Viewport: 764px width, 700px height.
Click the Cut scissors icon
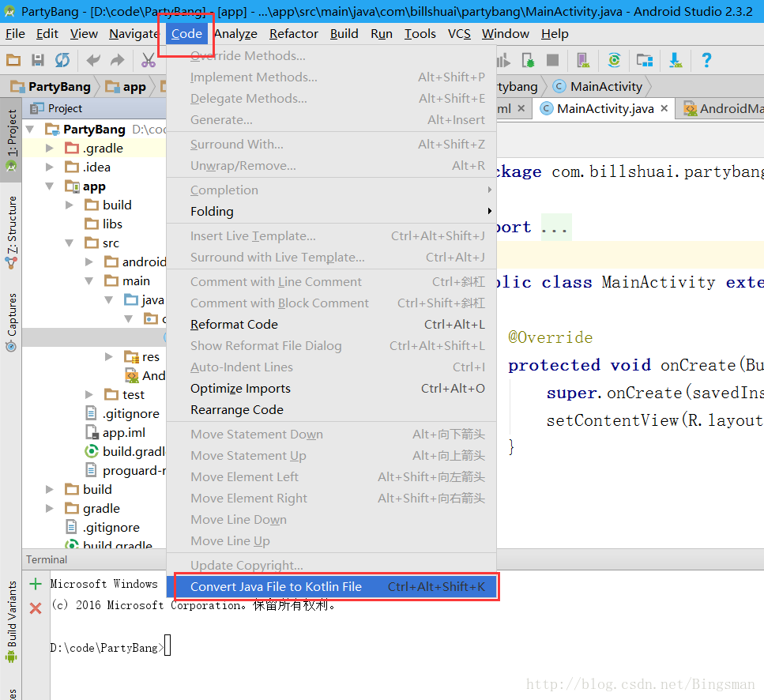[x=148, y=60]
